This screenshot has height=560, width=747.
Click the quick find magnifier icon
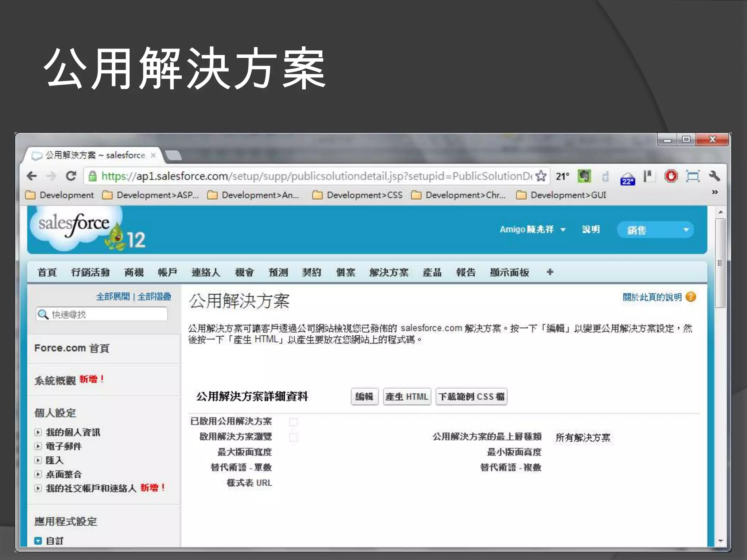[43, 314]
